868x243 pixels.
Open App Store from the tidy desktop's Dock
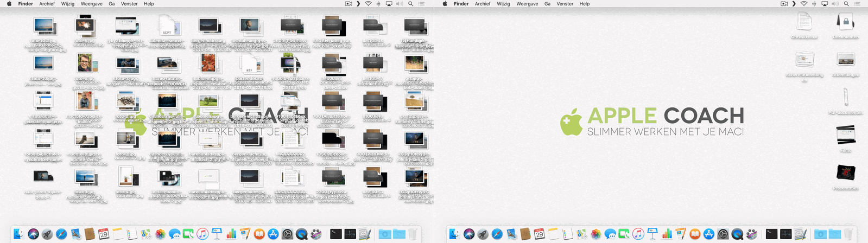pos(709,234)
